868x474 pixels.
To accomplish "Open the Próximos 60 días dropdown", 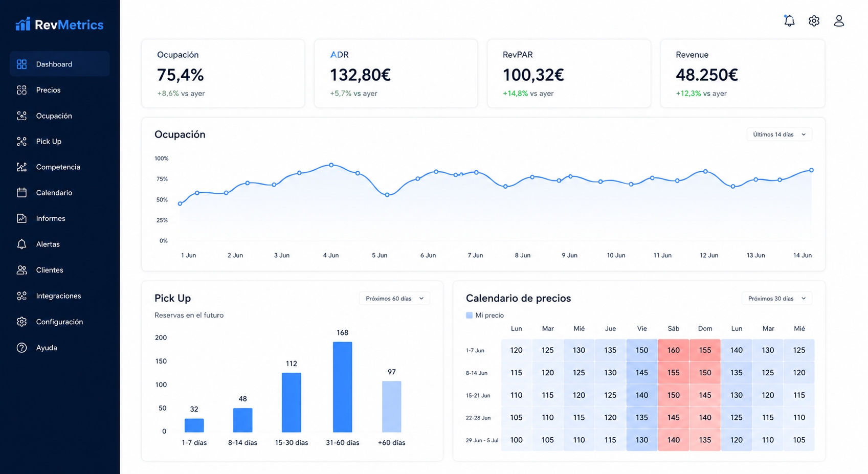I will [394, 299].
